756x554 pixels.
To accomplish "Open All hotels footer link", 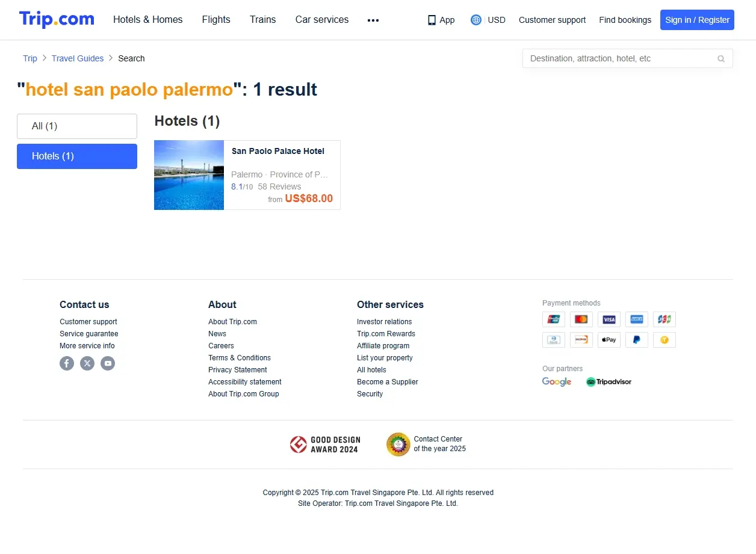I will click(x=371, y=370).
